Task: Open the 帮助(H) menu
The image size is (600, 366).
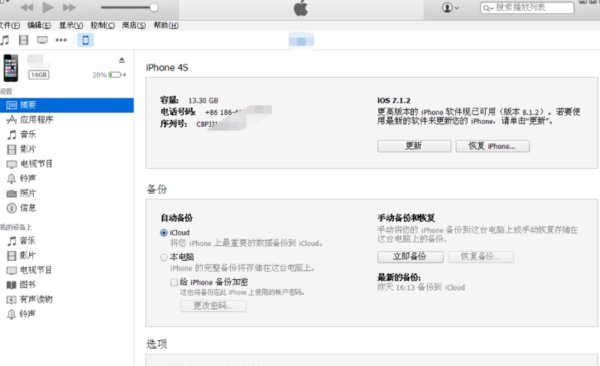Action: [x=166, y=25]
